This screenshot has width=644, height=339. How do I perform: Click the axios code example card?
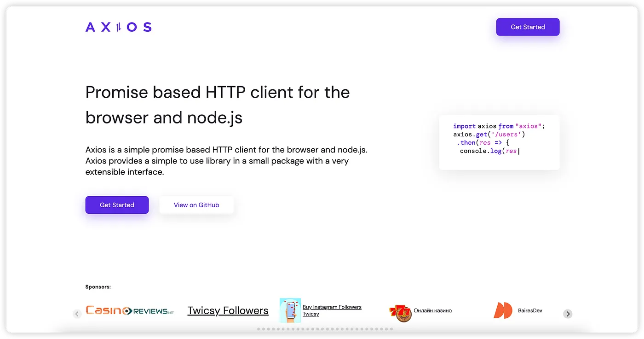[x=499, y=142]
